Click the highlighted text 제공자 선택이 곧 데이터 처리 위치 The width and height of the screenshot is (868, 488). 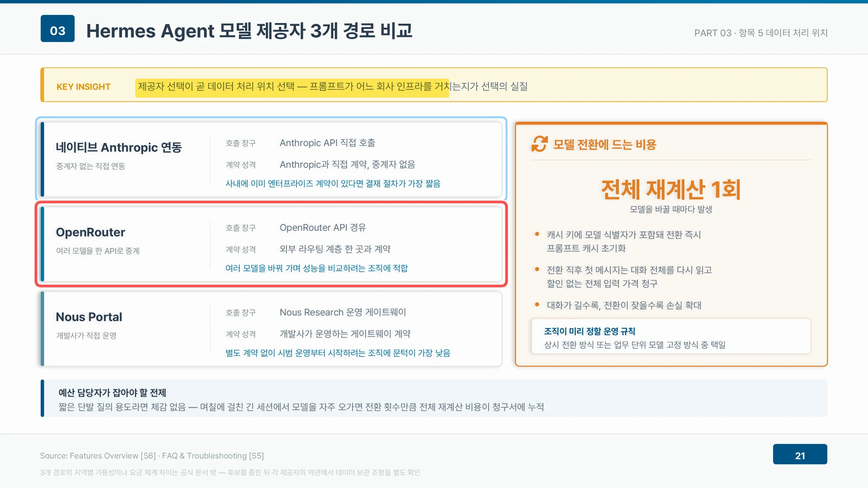pyautogui.click(x=293, y=86)
